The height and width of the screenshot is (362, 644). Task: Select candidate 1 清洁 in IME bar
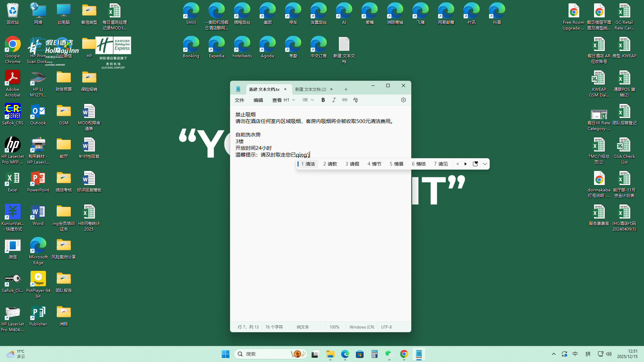pos(308,164)
